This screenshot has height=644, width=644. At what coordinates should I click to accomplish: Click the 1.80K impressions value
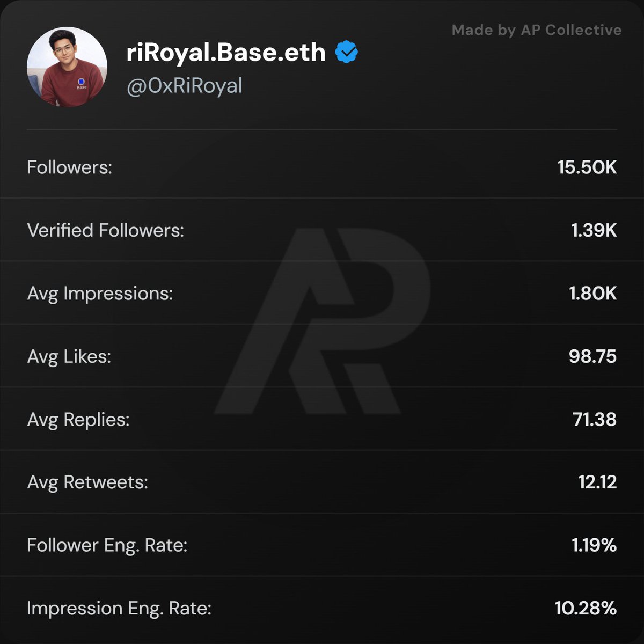pos(592,294)
